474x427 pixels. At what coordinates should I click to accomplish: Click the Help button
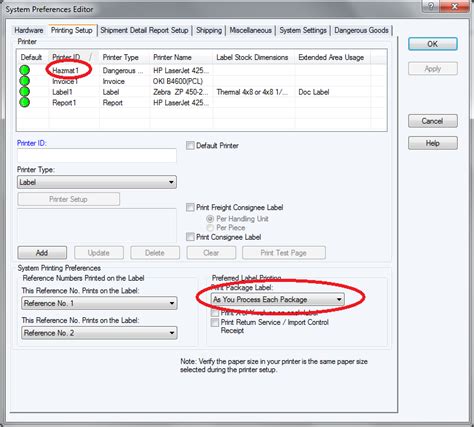click(x=433, y=143)
